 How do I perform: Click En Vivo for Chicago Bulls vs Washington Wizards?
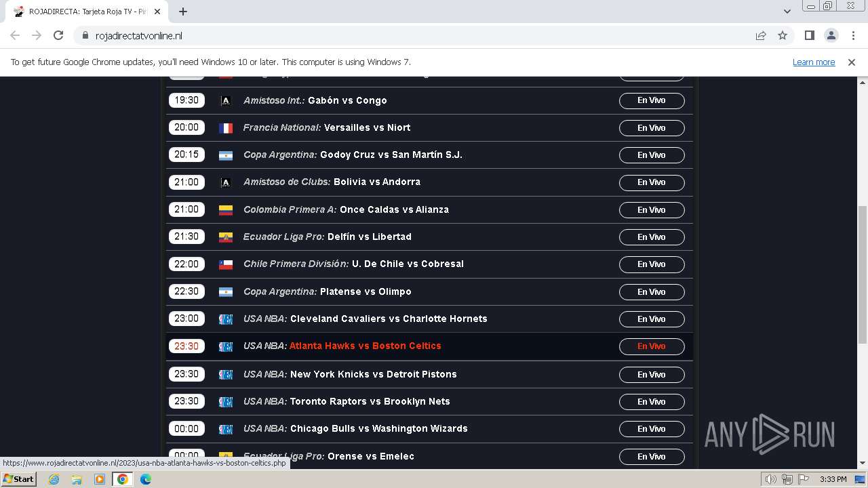[652, 429]
